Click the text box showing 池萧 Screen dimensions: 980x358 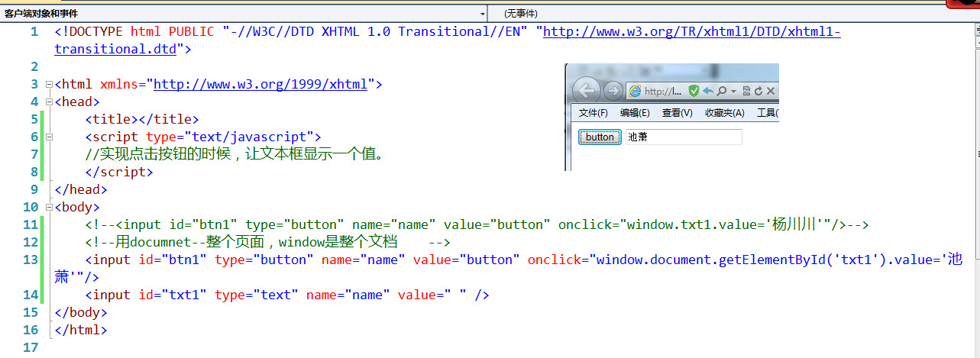(x=684, y=137)
